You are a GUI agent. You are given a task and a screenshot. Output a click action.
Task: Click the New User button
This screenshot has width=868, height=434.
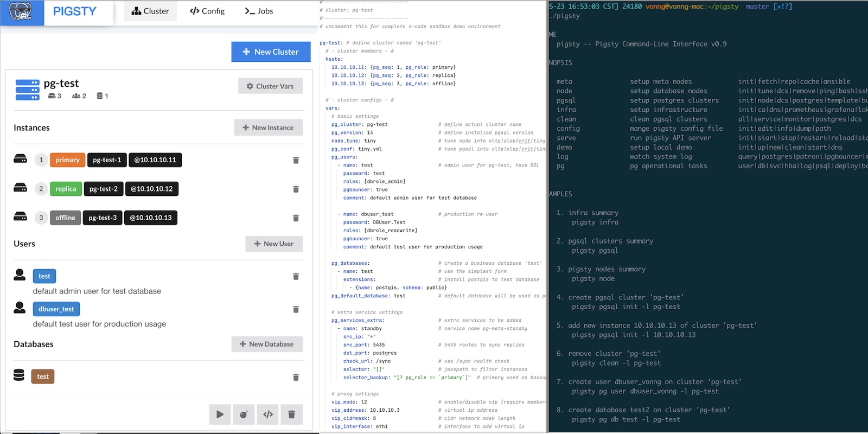tap(274, 244)
